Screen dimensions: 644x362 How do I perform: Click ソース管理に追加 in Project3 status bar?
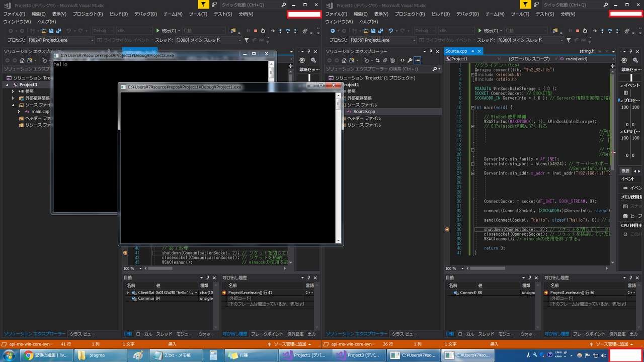click(289, 344)
